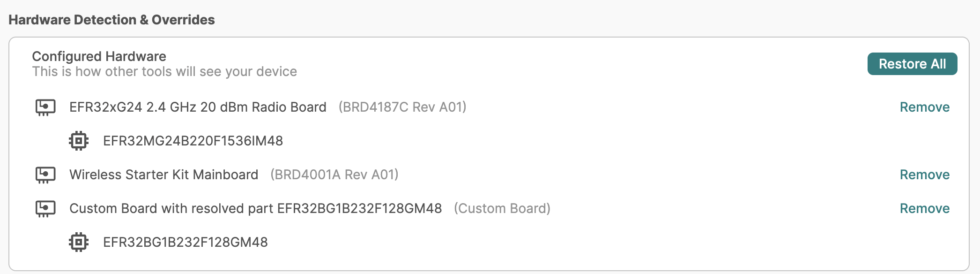The image size is (980, 274).
Task: Select the Wireless Starter Kit Mainboard name
Action: [x=163, y=175]
